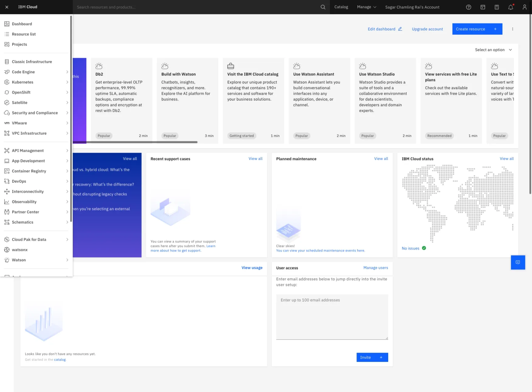The height and width of the screenshot is (392, 532).
Task: Open the Notifications bell icon
Action: click(511, 7)
